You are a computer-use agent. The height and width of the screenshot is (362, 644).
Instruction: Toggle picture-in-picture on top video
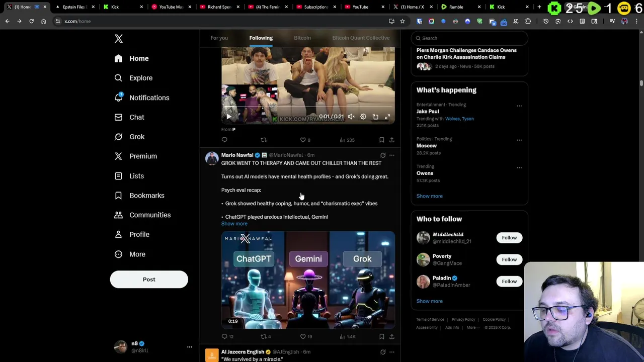pos(375,117)
